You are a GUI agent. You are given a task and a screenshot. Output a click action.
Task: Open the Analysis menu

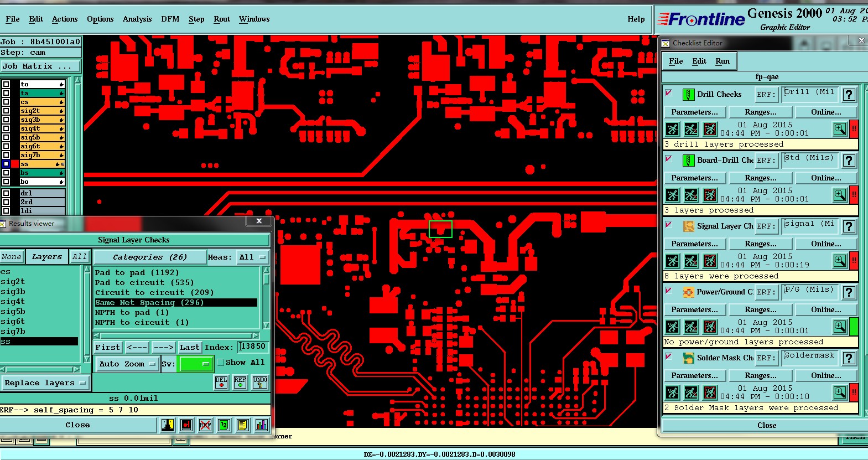pos(137,19)
